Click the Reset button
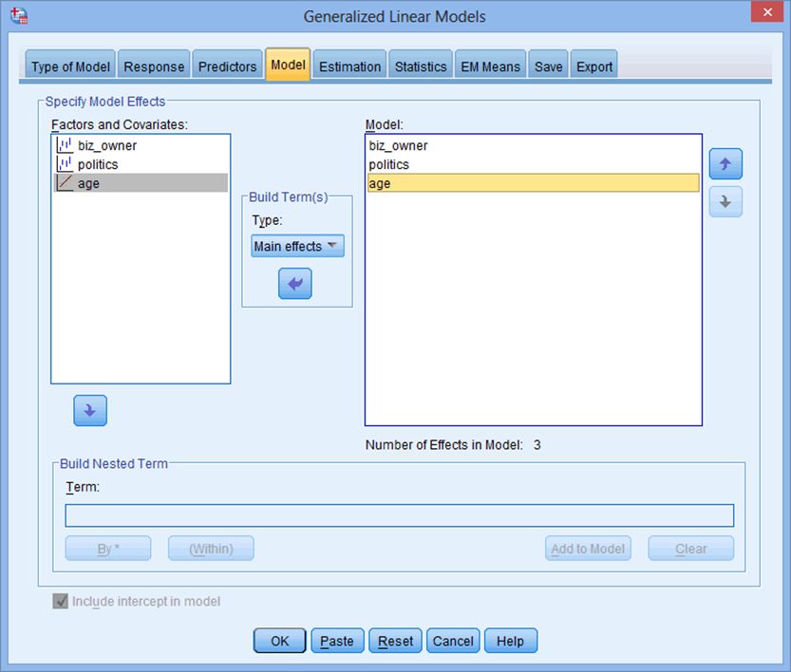Image resolution: width=791 pixels, height=672 pixels. point(395,641)
